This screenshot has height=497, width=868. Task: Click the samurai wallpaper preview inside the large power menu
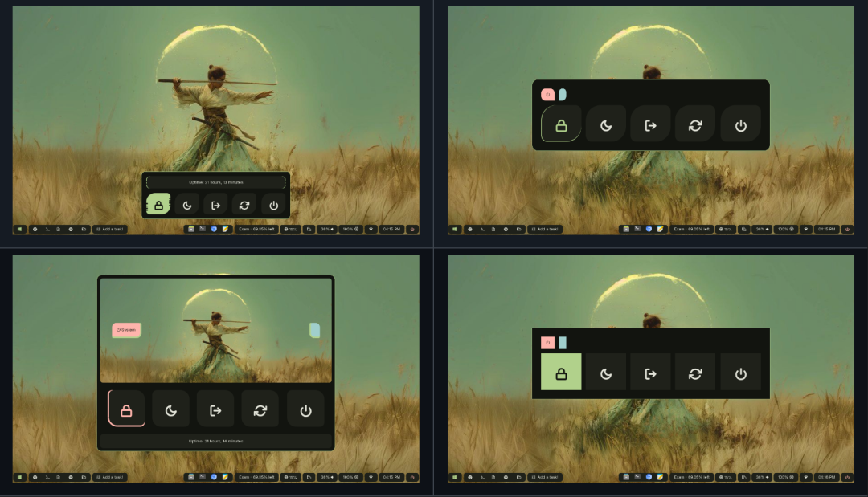coord(216,330)
